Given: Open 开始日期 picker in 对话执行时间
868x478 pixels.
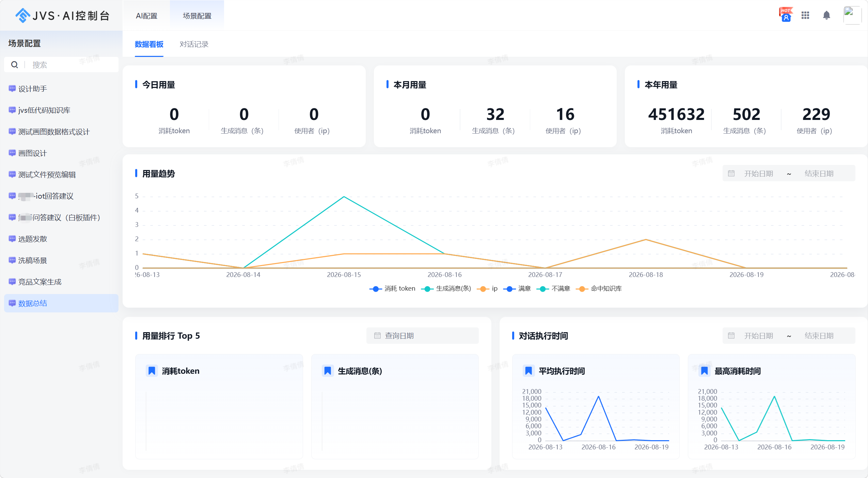Looking at the screenshot, I should click(x=759, y=336).
